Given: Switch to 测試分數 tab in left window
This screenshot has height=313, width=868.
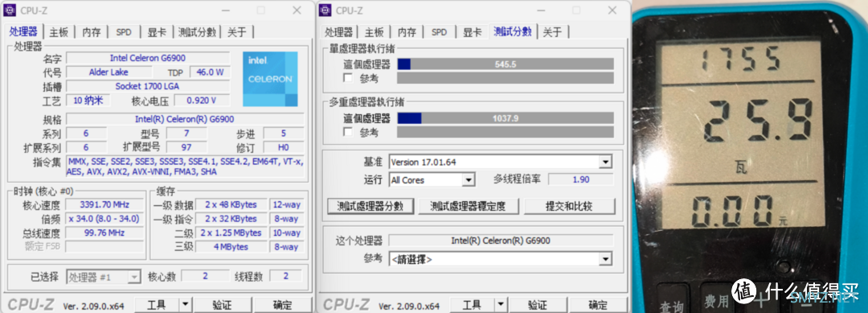Looking at the screenshot, I should [x=197, y=32].
